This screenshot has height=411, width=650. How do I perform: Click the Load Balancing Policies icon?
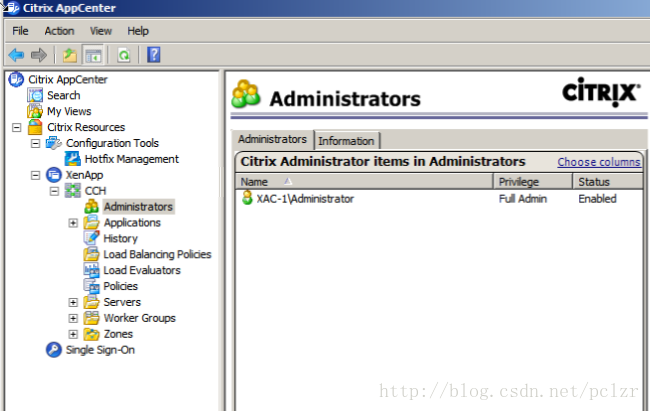coord(92,254)
